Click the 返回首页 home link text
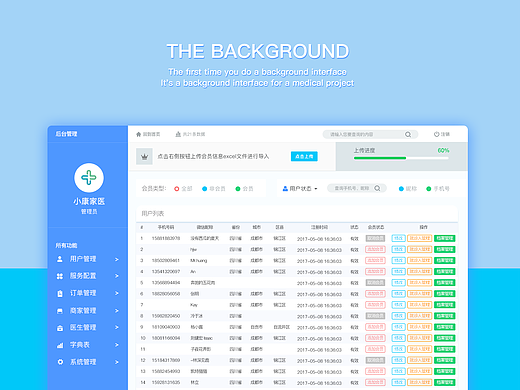Viewport: 520px width, 390px height. click(151, 134)
